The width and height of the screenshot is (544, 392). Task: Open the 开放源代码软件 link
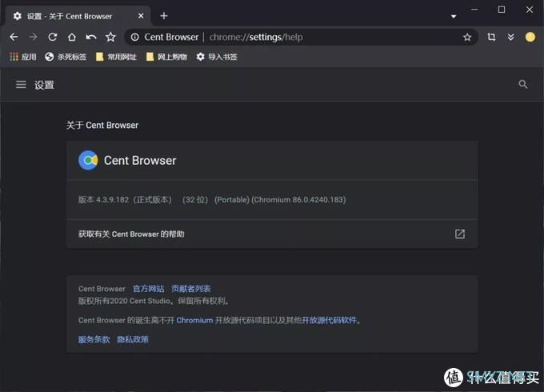point(329,320)
